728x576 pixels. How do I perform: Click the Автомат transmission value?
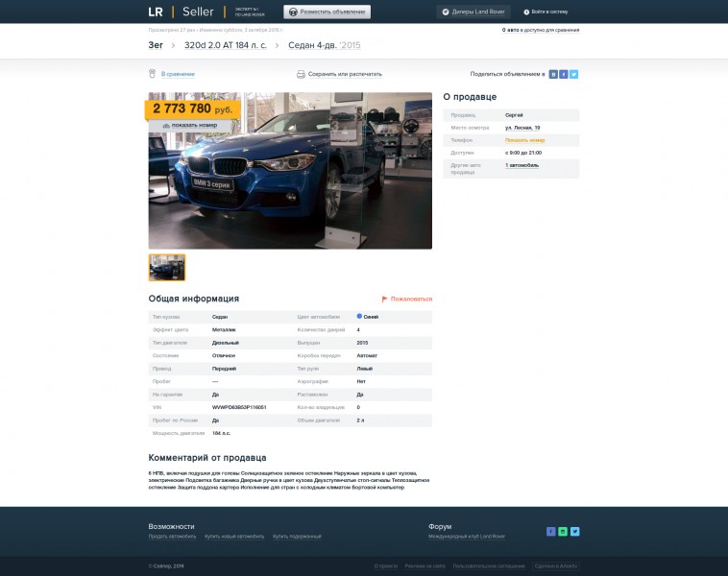pos(367,355)
